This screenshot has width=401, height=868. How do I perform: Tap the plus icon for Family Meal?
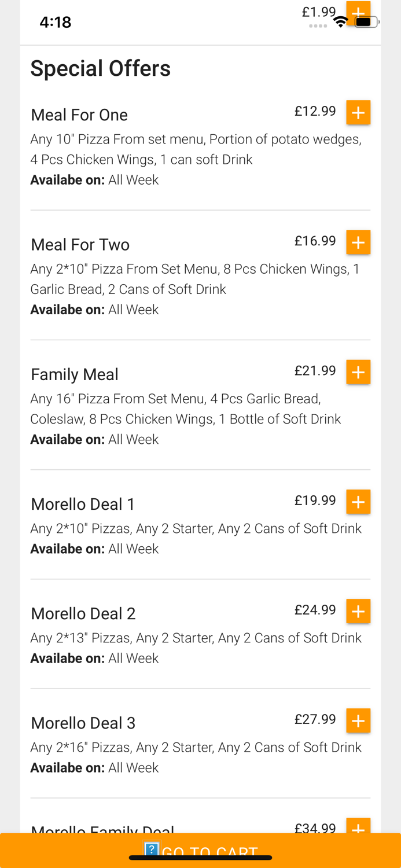click(358, 372)
